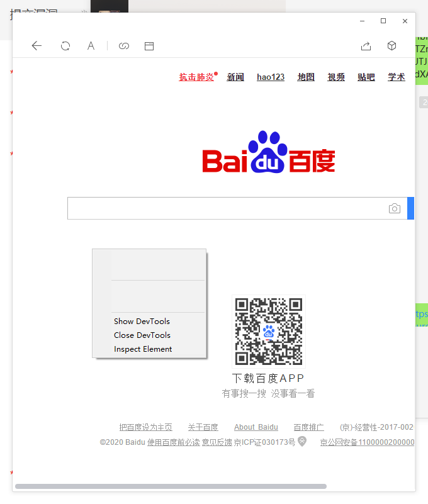Select the 有事搜一搜 没事看一看 slogan text
The width and height of the screenshot is (428, 504).
coord(268,393)
